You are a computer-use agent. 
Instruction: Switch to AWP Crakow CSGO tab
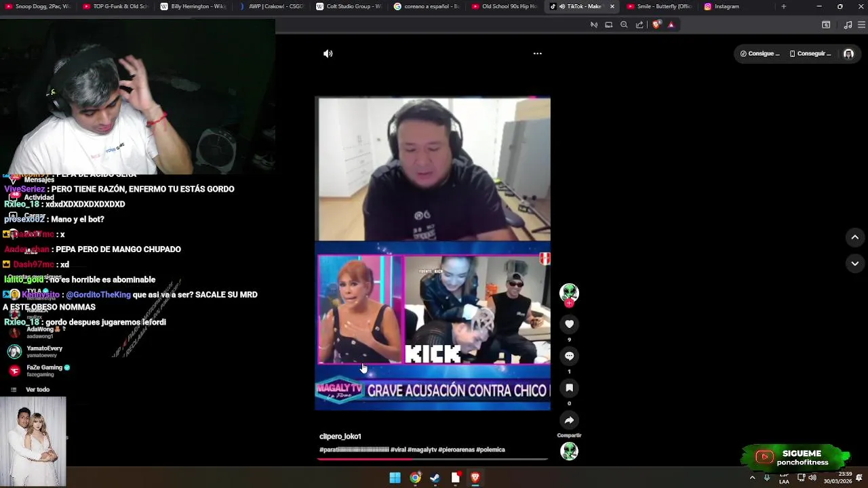[x=271, y=7]
